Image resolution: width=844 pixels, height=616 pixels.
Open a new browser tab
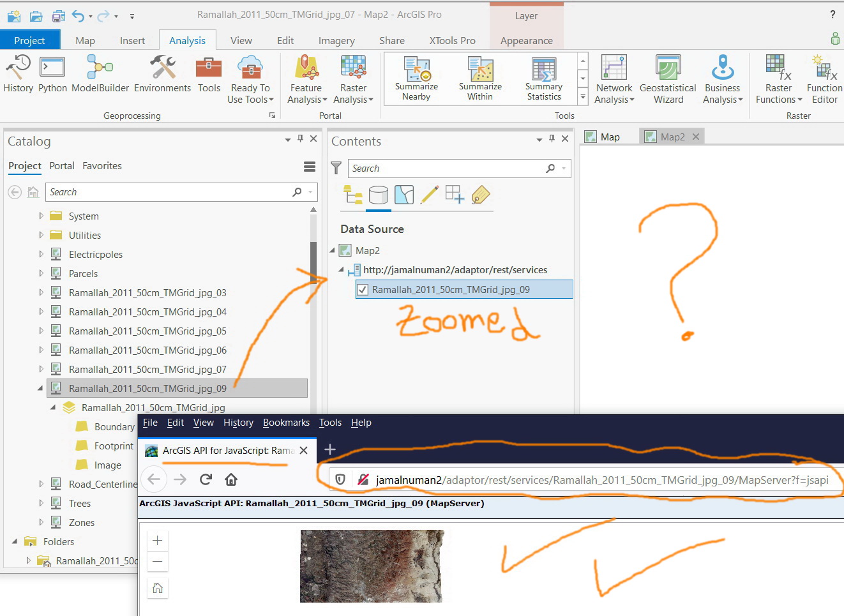point(330,450)
